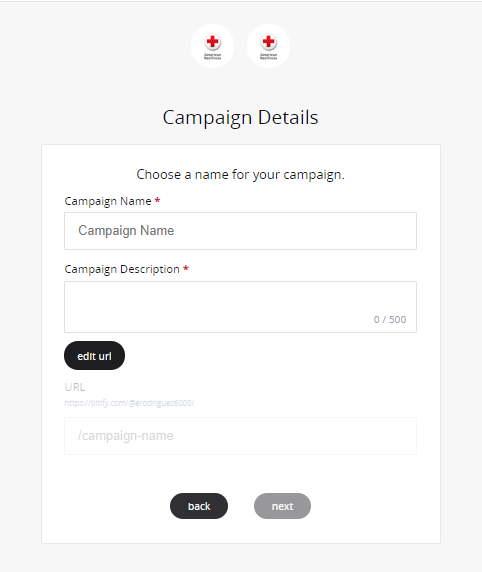Click the empty card area below the URL field
This screenshot has height=572, width=482.
[x=240, y=474]
